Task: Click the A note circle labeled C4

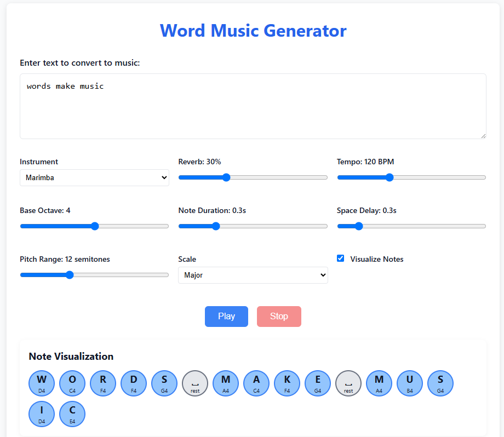Action: pyautogui.click(x=256, y=383)
